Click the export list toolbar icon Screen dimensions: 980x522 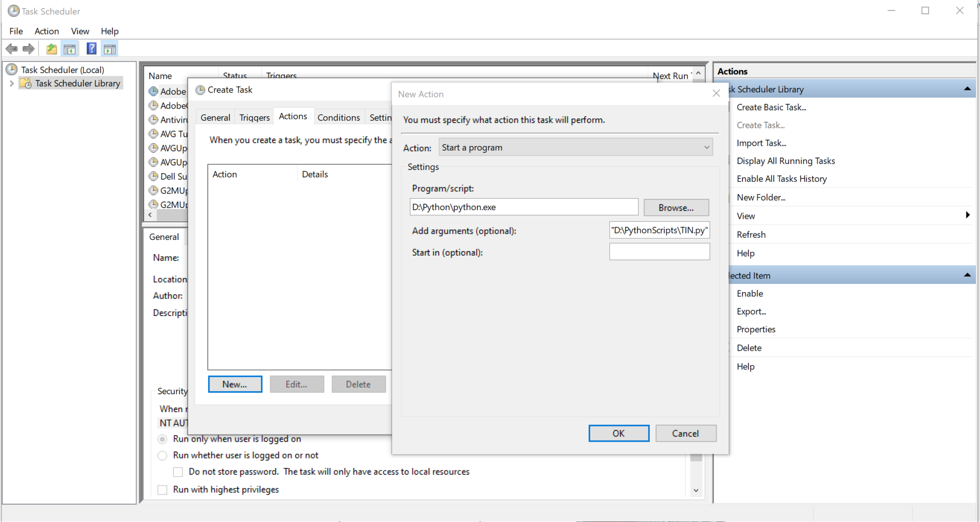[51, 48]
